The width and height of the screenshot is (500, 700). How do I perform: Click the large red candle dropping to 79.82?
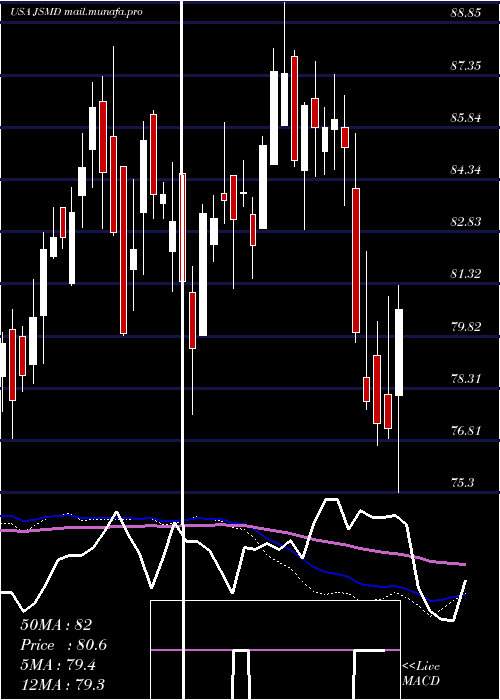click(x=356, y=260)
